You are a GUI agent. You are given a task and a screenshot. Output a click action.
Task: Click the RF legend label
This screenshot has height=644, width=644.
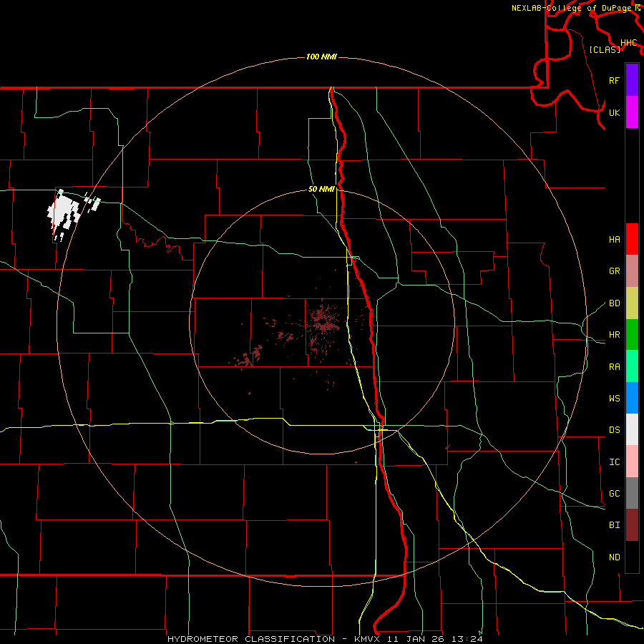click(615, 80)
